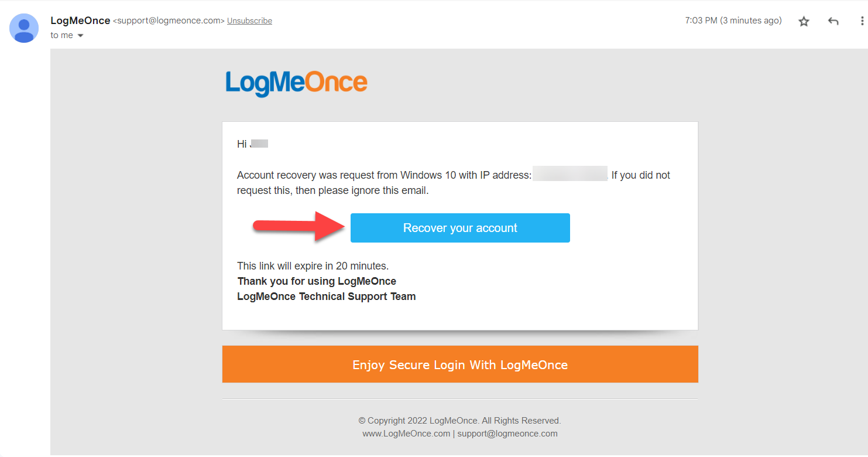Screen dimensions: 868x457
Task: Open the www.LogMeOnce.com footer link
Action: pyautogui.click(x=406, y=434)
